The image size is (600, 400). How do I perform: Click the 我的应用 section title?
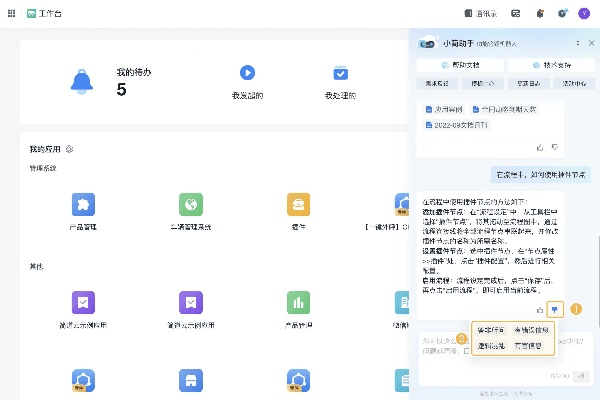(x=45, y=149)
